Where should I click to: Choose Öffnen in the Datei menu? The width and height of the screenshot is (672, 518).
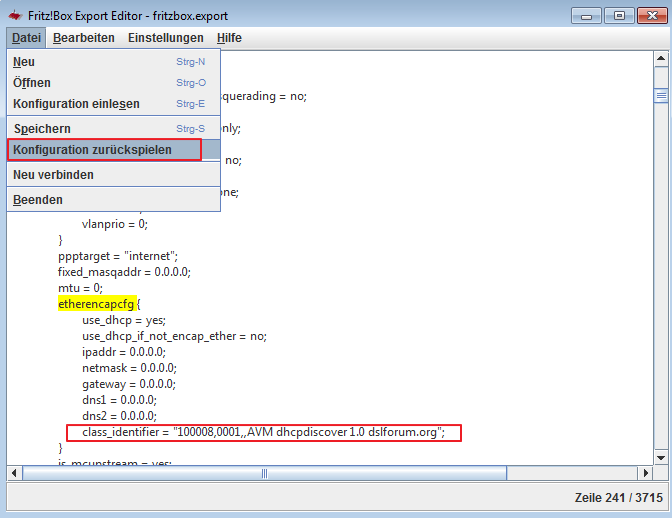32,83
